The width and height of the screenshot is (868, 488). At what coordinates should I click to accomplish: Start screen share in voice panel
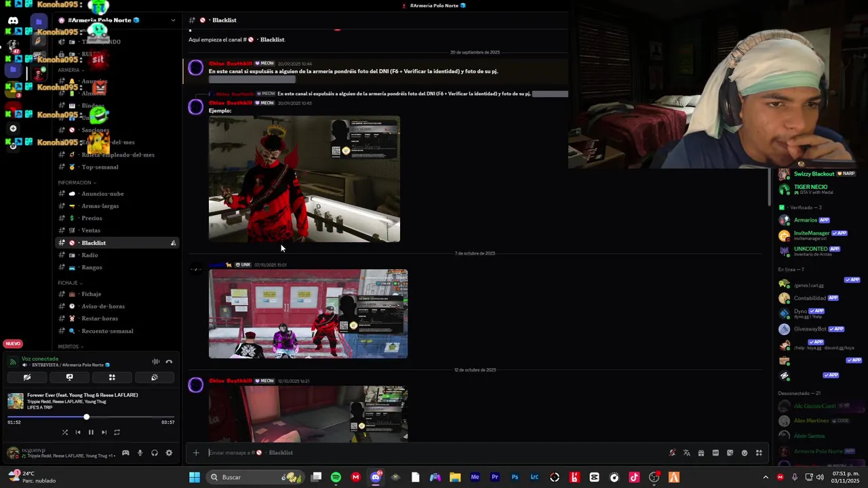[x=69, y=378]
